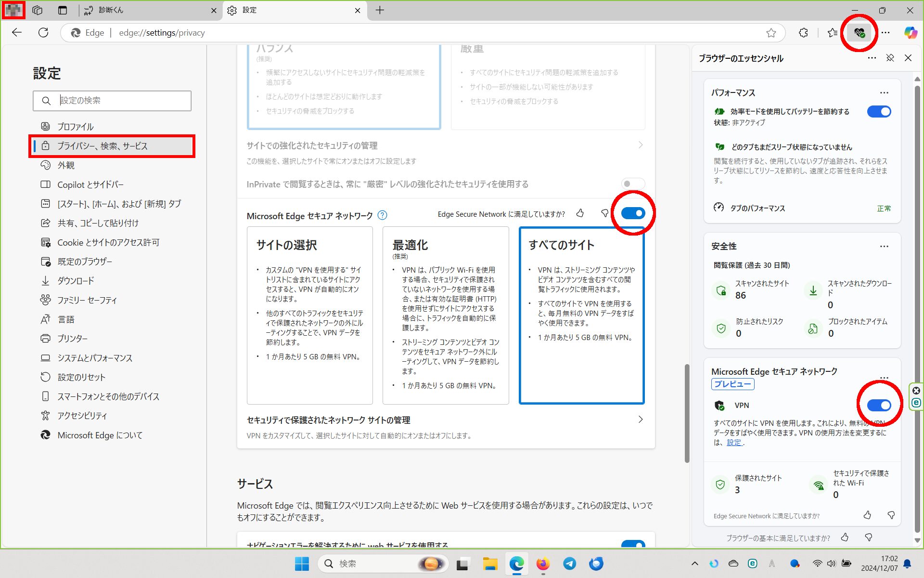The width and height of the screenshot is (924, 578).
Task: Thumbs down for ブラウザーの基本 feedback
Action: click(868, 537)
